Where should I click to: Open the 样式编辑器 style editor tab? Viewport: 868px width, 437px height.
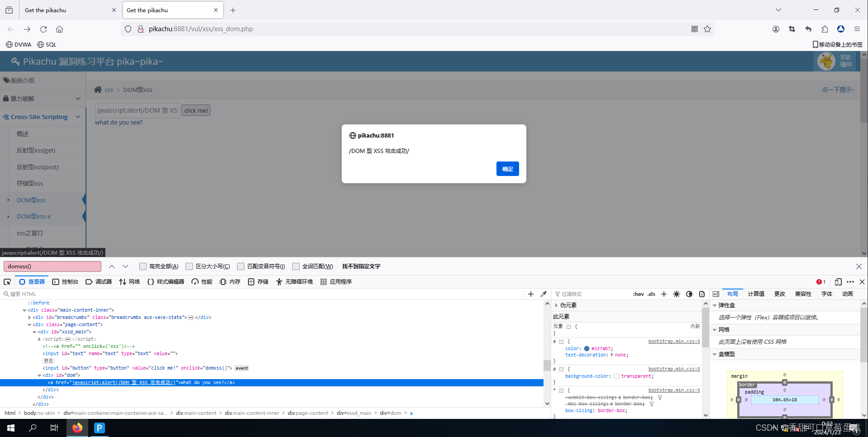[x=166, y=282]
